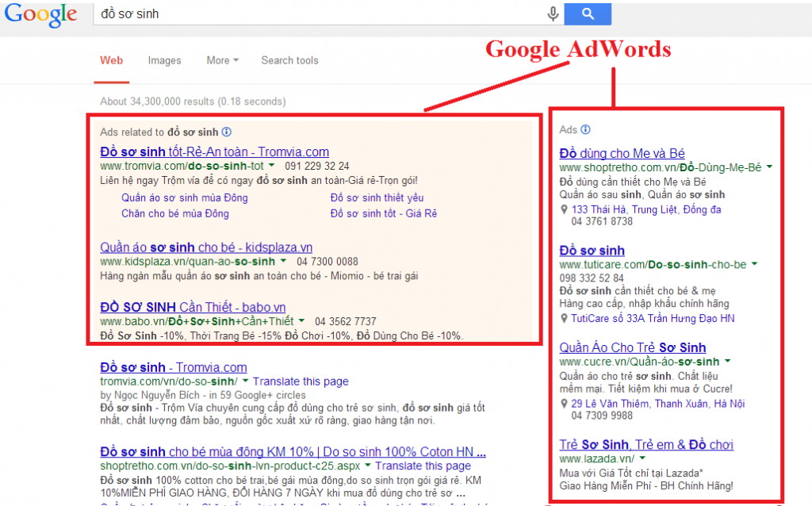
Task: Switch to the Web tab
Action: tap(111, 60)
